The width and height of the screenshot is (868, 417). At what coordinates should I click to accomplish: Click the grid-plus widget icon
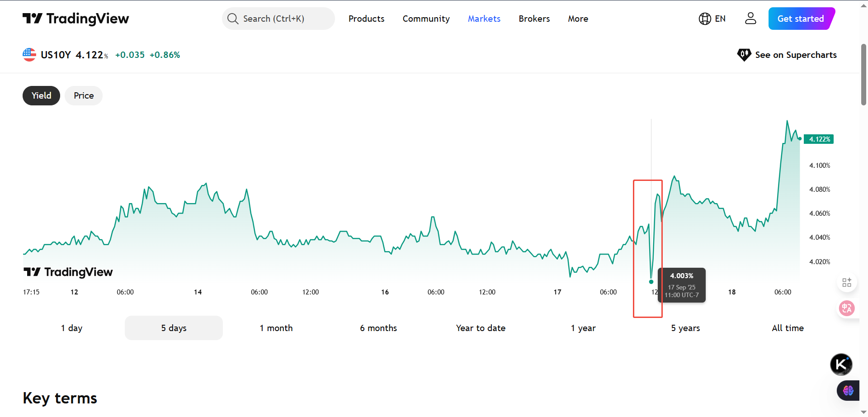tap(847, 283)
